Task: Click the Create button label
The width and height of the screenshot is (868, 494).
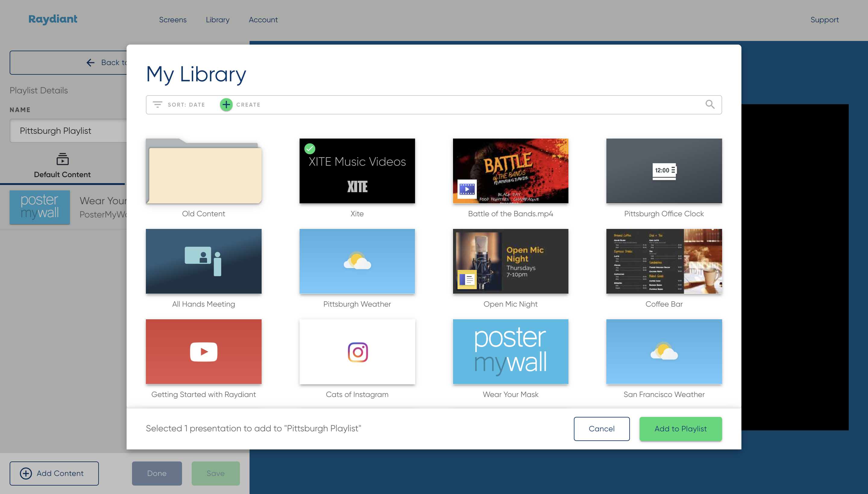Action: click(248, 105)
